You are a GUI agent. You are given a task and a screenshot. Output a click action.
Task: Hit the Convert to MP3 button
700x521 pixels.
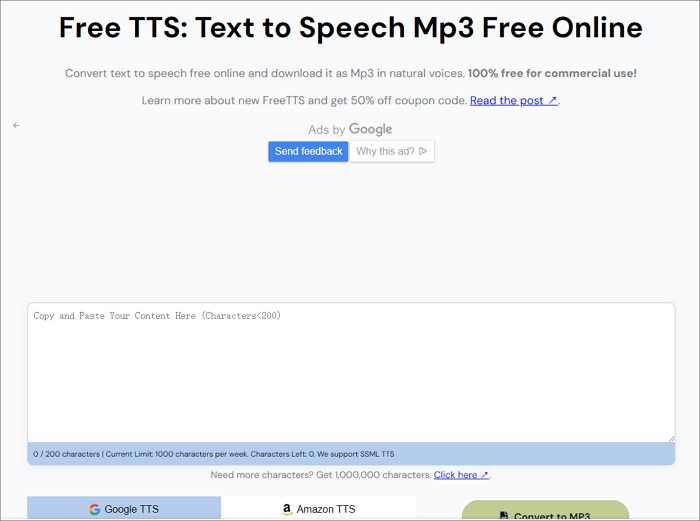coord(545,512)
